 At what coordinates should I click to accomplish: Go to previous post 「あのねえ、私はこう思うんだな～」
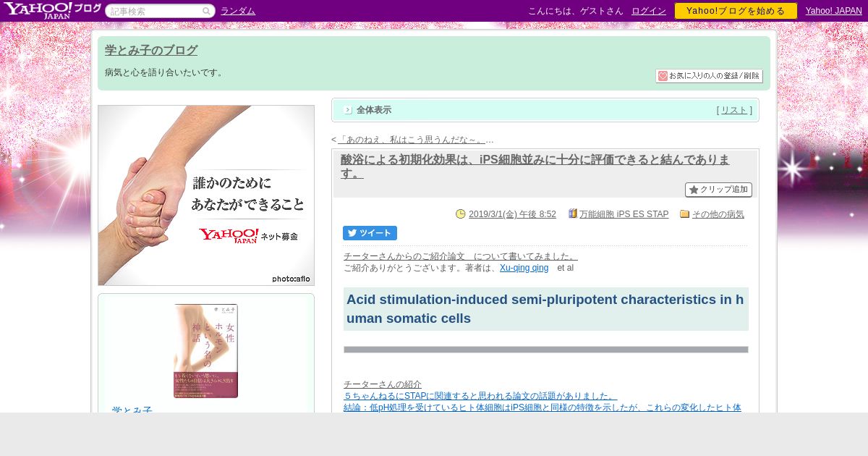[x=412, y=140]
